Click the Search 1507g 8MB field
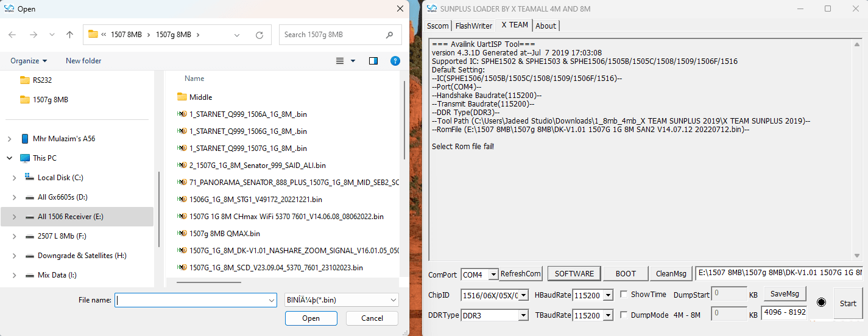This screenshot has width=868, height=336. tap(340, 35)
